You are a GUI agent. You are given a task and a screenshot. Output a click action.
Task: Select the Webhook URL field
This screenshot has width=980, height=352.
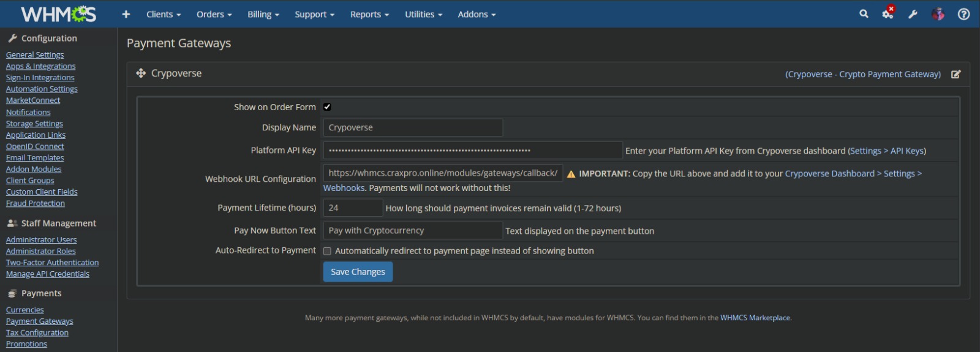point(443,173)
